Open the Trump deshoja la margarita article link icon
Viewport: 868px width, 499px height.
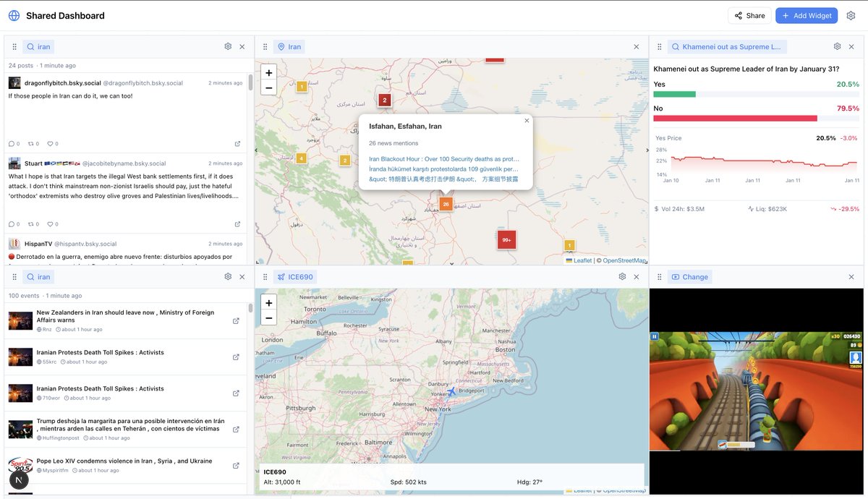coord(236,430)
